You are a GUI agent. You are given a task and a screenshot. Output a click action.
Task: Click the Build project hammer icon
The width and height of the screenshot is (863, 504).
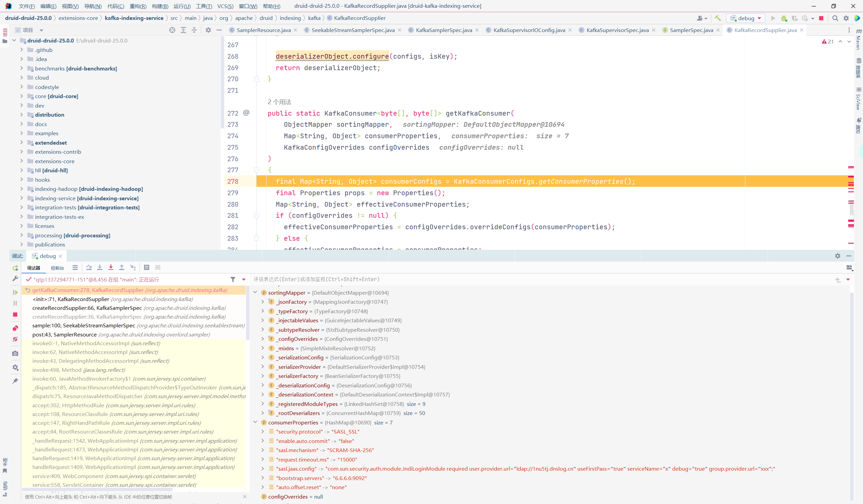[717, 18]
